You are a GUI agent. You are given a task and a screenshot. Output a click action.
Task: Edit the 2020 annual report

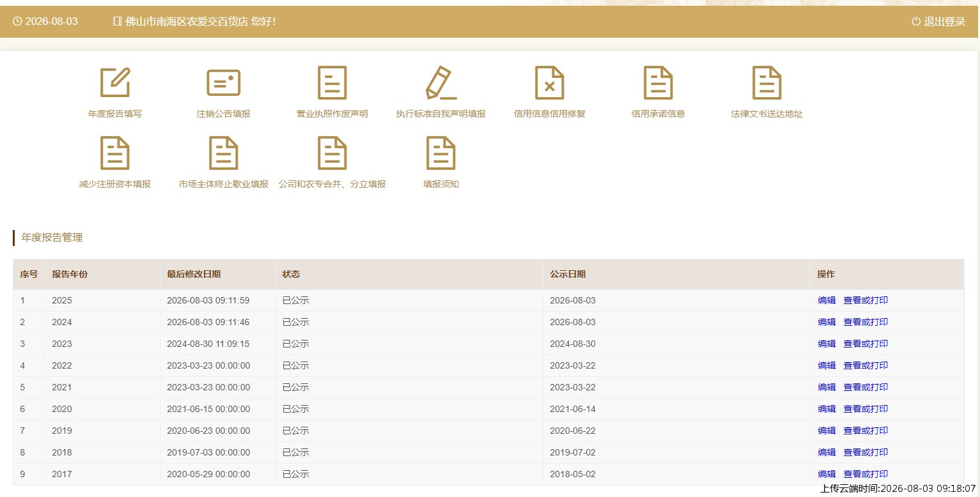(x=827, y=409)
